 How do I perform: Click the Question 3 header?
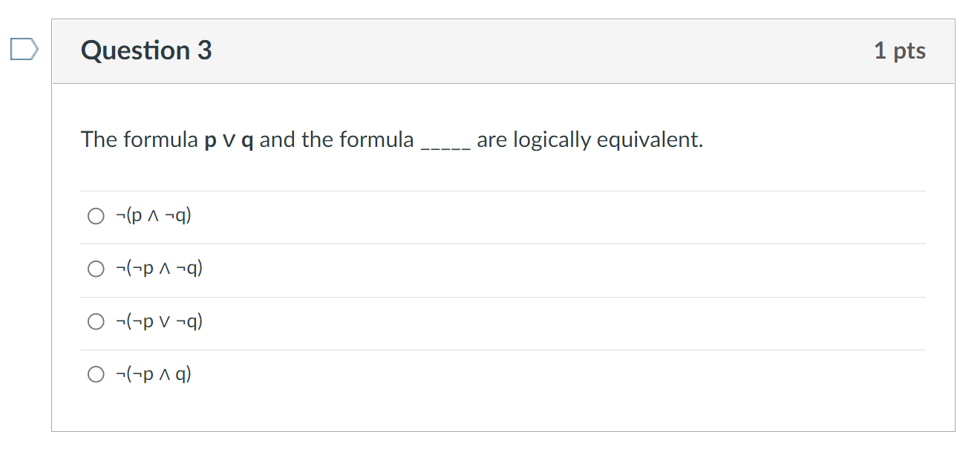pos(146,50)
